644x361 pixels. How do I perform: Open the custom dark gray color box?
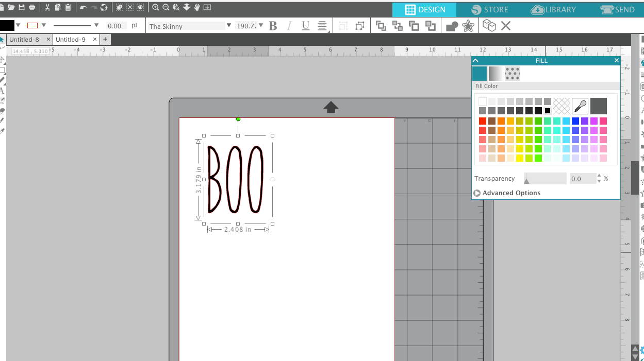(x=599, y=106)
